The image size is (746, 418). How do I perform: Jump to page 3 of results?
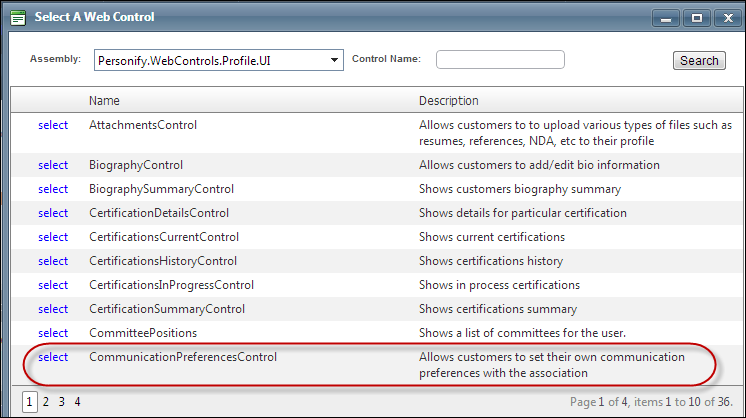[x=62, y=402]
